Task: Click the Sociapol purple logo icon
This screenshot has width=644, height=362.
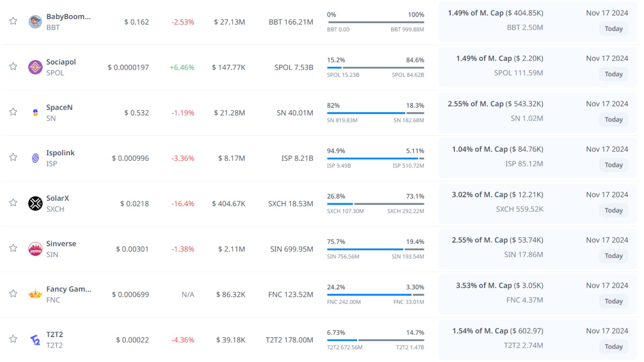Action: [x=35, y=67]
